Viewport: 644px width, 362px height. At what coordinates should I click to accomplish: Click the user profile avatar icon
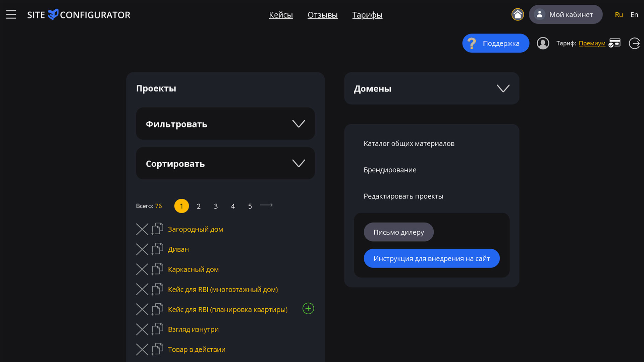coord(543,43)
